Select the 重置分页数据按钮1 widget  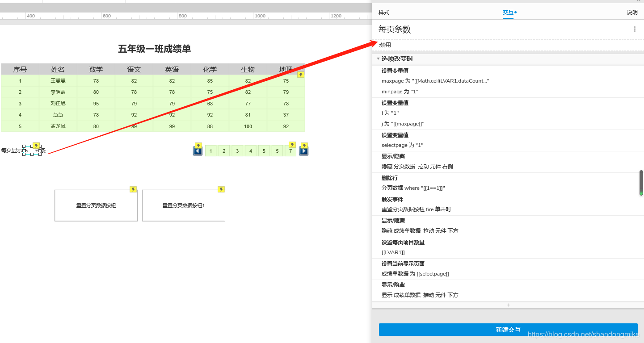tap(184, 205)
